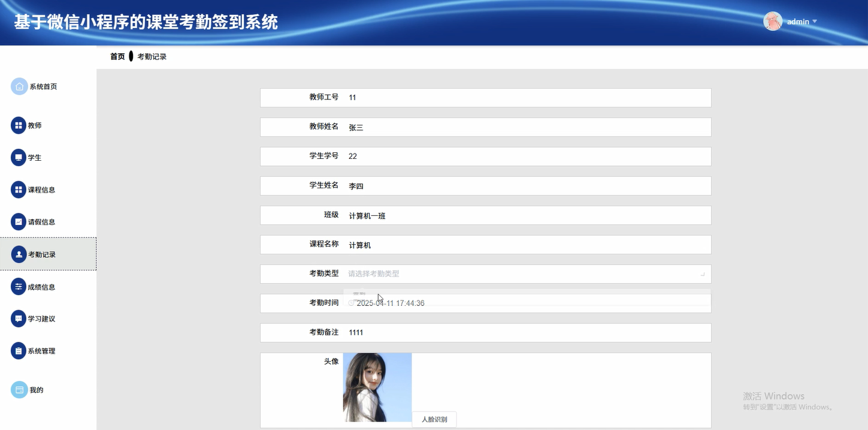
Task: Open 学生 menu item
Action: pos(48,157)
